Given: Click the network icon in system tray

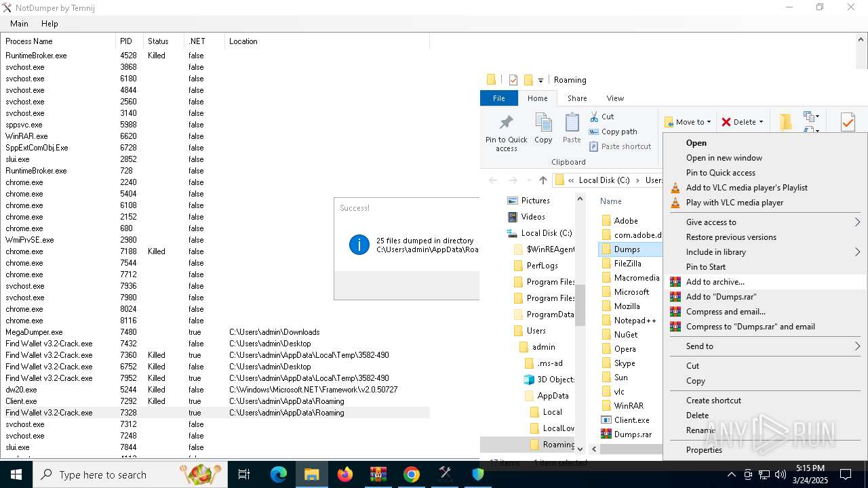Looking at the screenshot, I should pyautogui.click(x=764, y=474).
